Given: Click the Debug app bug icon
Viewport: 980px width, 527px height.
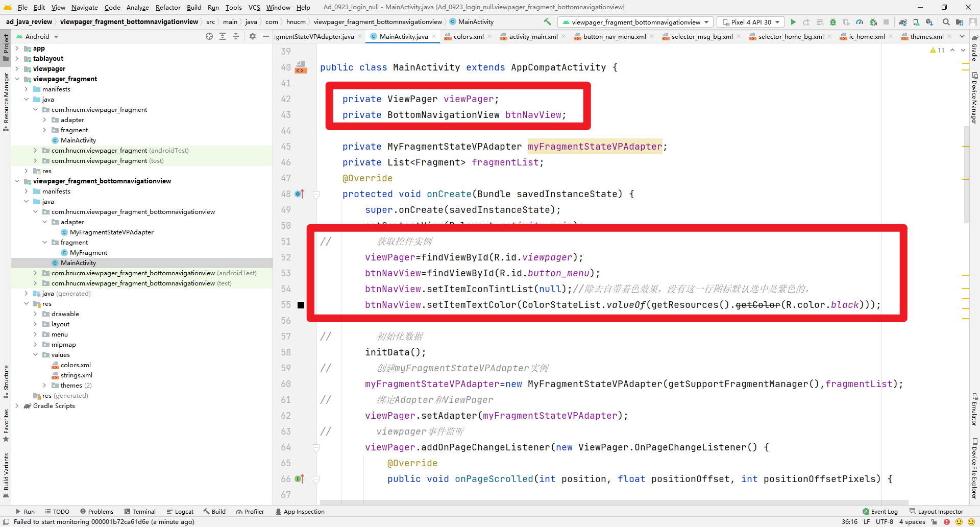Looking at the screenshot, I should (833, 22).
